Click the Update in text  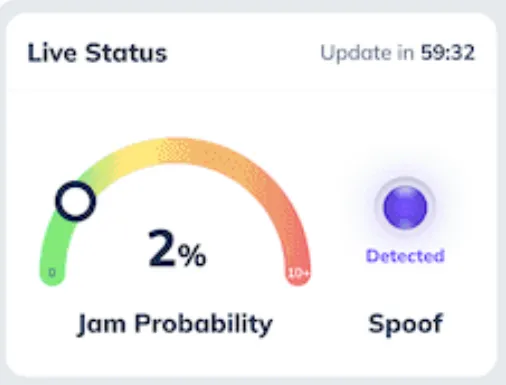click(367, 54)
